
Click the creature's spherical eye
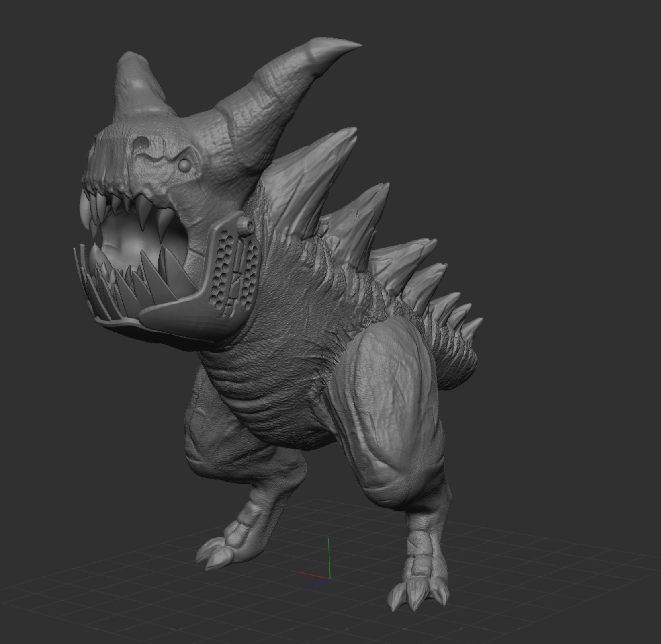coord(184,165)
